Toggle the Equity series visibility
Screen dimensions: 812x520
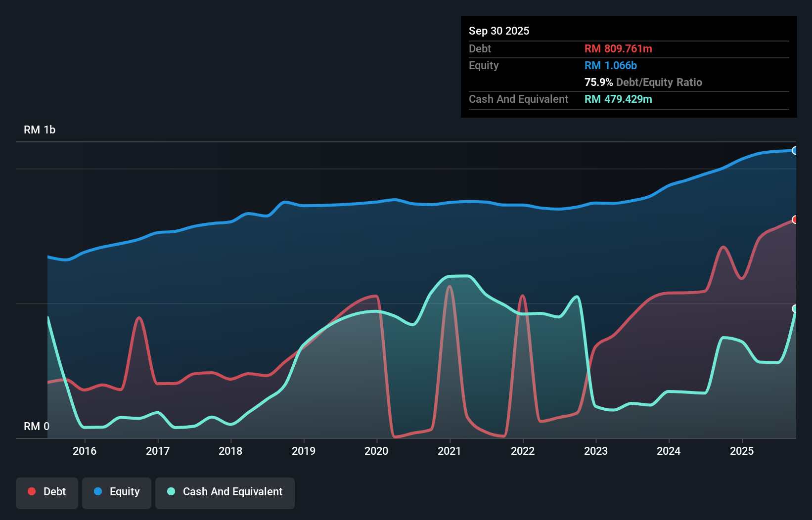click(x=116, y=491)
